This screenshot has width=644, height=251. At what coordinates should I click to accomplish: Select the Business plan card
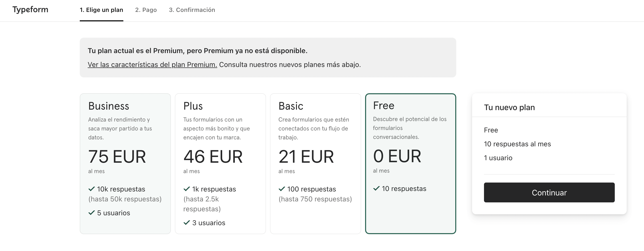[x=125, y=164]
